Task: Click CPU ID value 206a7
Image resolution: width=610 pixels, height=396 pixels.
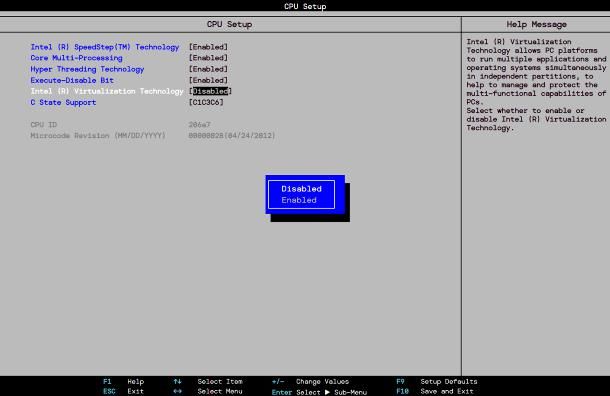Action: click(199, 124)
